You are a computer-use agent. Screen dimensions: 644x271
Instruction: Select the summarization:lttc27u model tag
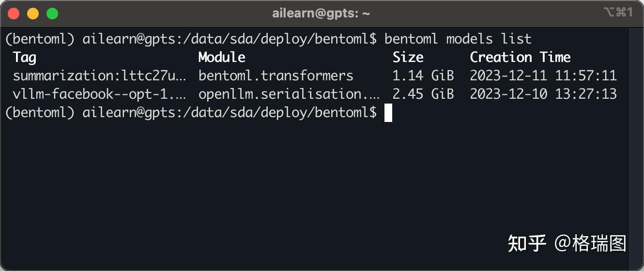pyautogui.click(x=99, y=76)
